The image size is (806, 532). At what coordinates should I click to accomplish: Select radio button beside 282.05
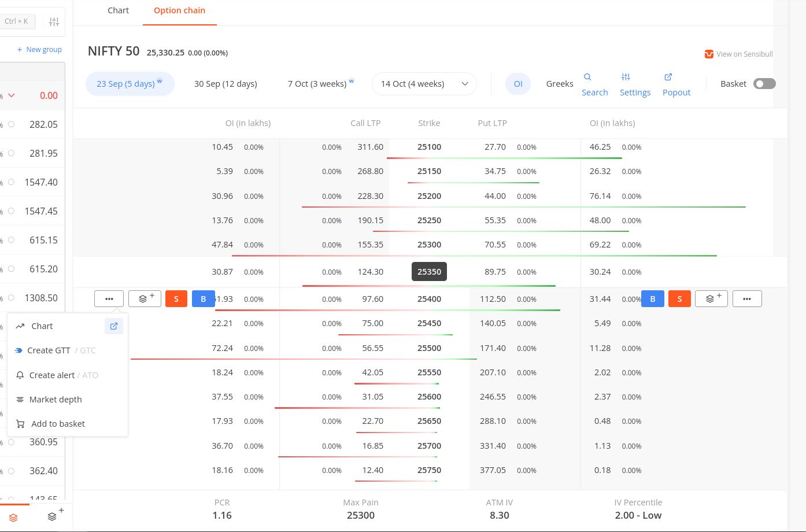tap(11, 124)
